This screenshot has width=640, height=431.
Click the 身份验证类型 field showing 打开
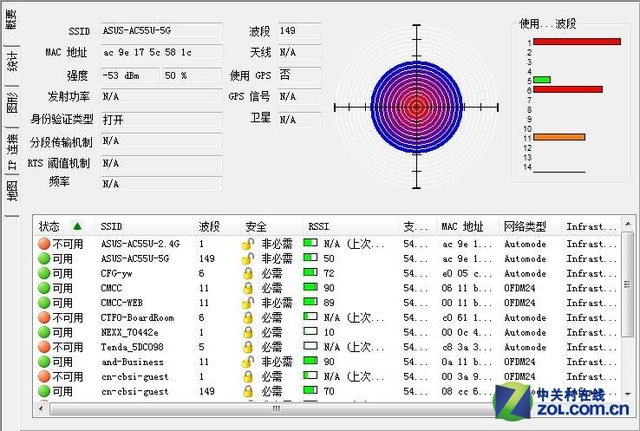[x=162, y=120]
